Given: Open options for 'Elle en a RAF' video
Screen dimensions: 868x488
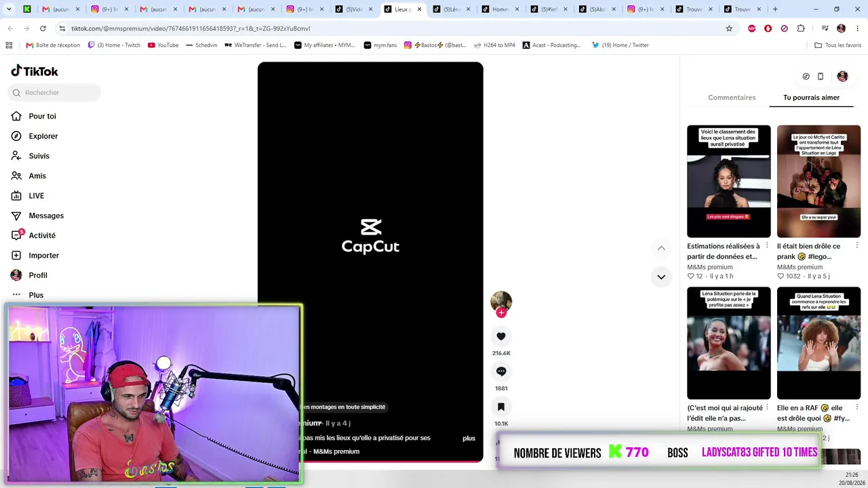Looking at the screenshot, I should 857,407.
